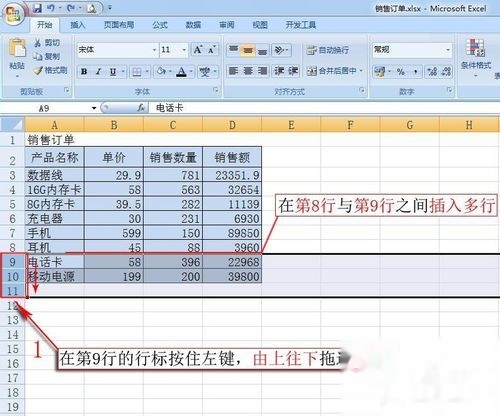The width and height of the screenshot is (500, 416).
Task: Align text to the left
Action: tap(233, 71)
